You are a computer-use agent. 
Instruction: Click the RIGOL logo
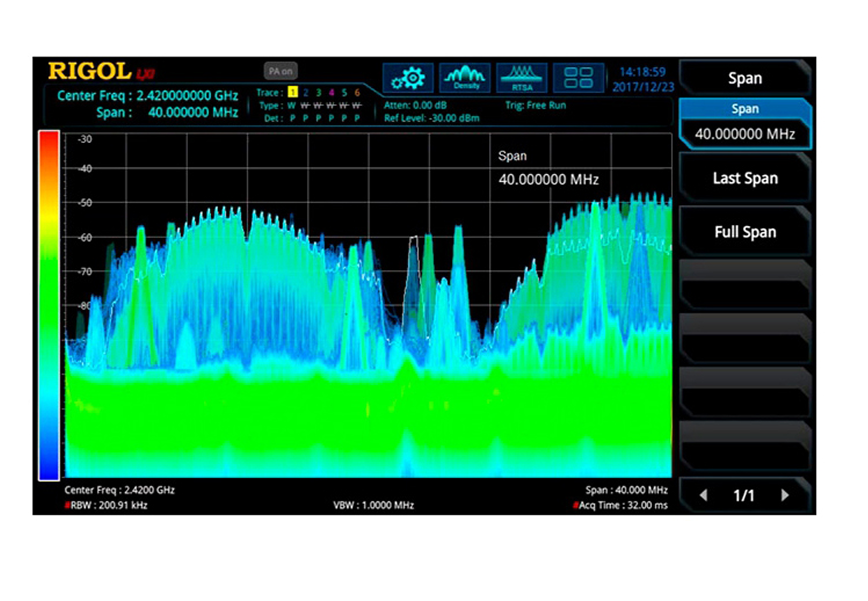pyautogui.click(x=89, y=71)
